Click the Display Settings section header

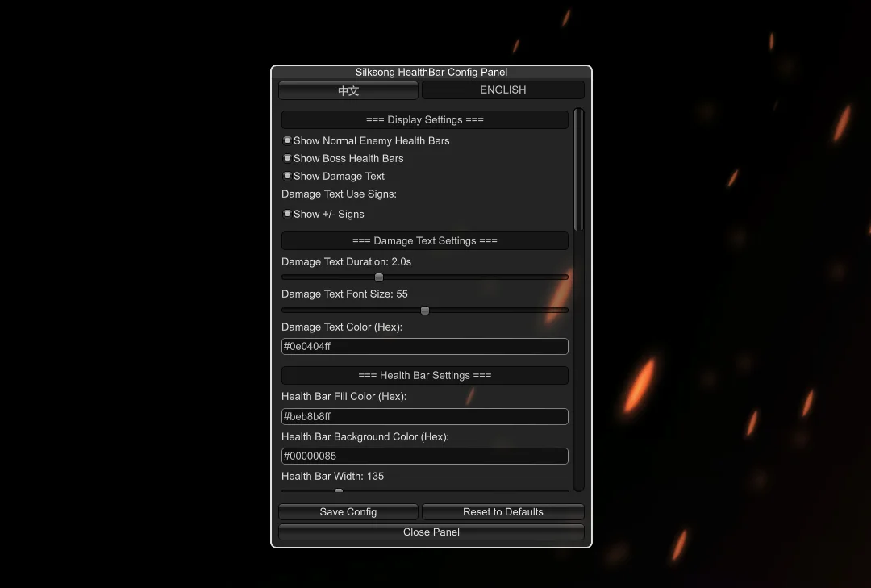tap(425, 119)
